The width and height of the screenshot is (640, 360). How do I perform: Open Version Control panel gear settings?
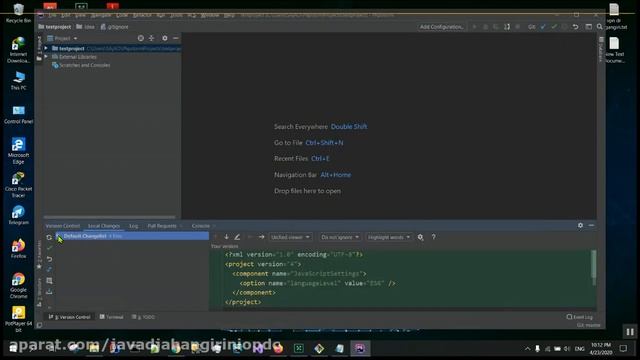580,225
